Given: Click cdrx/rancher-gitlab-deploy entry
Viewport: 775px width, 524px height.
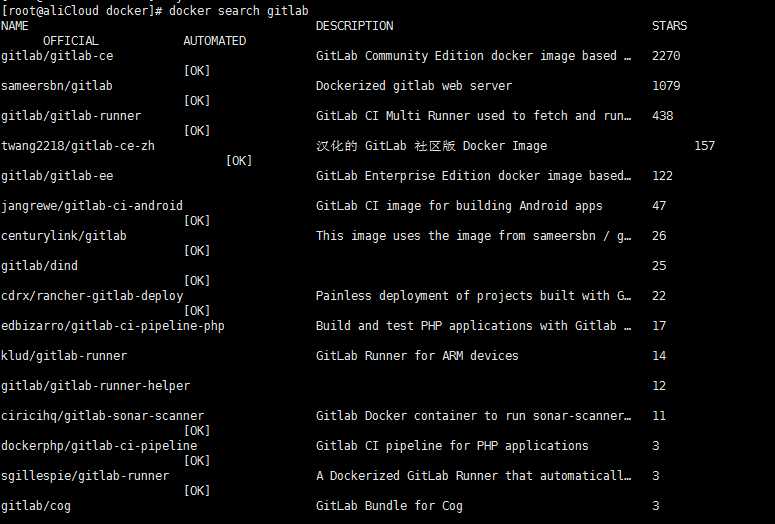Looking at the screenshot, I should click(x=92, y=296).
